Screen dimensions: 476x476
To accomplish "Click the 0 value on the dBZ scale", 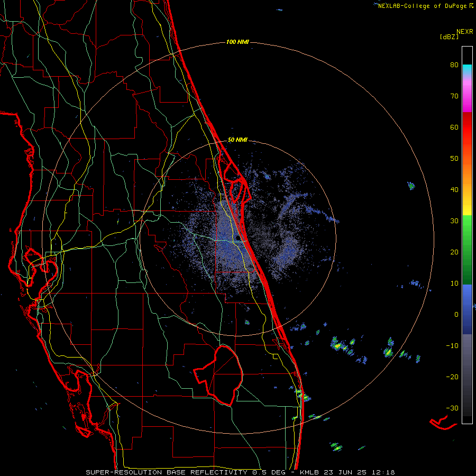I will point(456,315).
